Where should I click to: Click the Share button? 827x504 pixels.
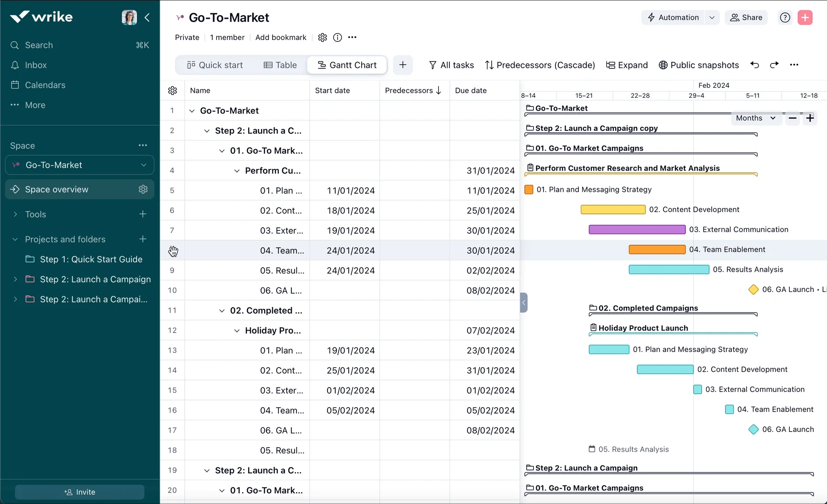746,17
